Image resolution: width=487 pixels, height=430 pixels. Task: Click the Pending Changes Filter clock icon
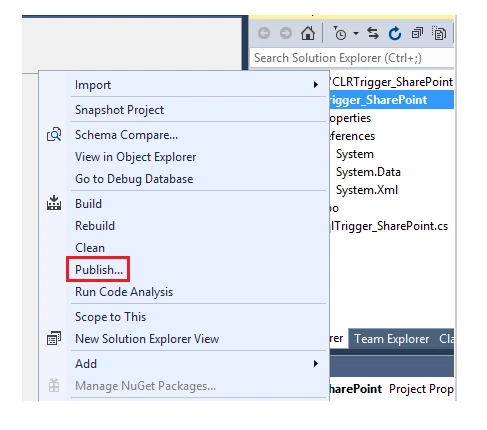[340, 33]
